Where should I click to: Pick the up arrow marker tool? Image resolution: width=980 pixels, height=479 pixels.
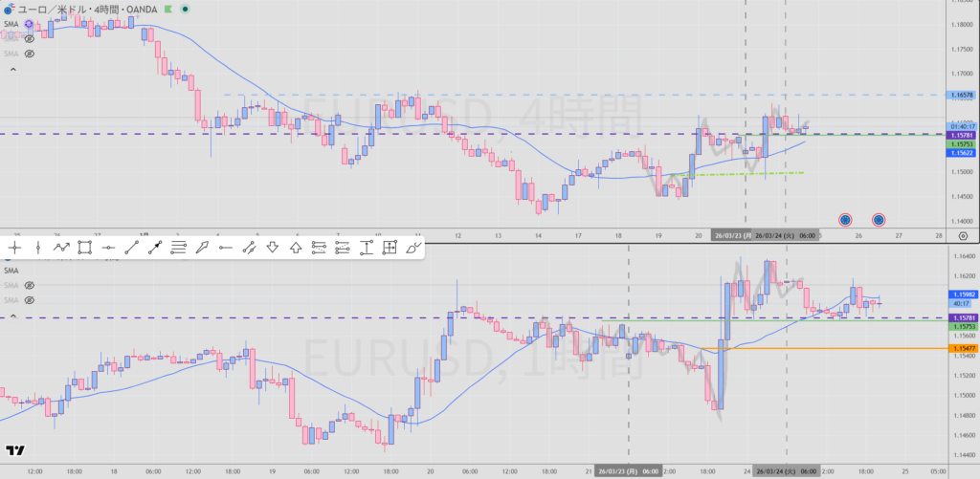tap(296, 248)
